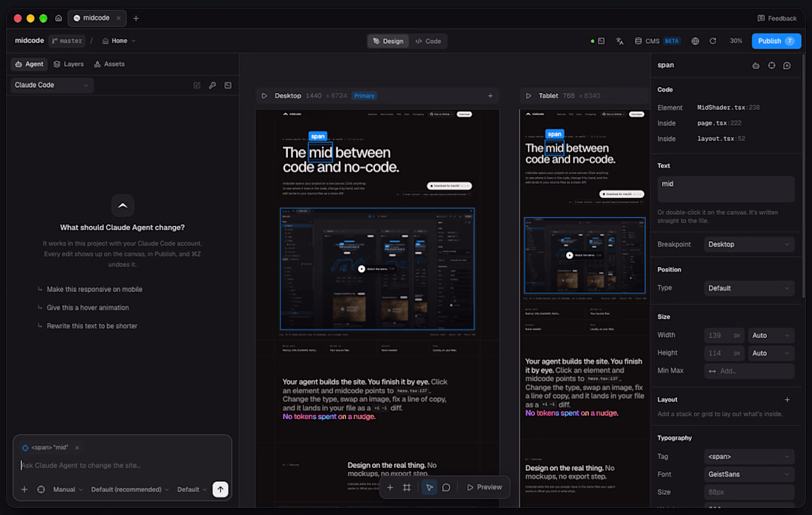Click the target icon next to Manual

(41, 489)
